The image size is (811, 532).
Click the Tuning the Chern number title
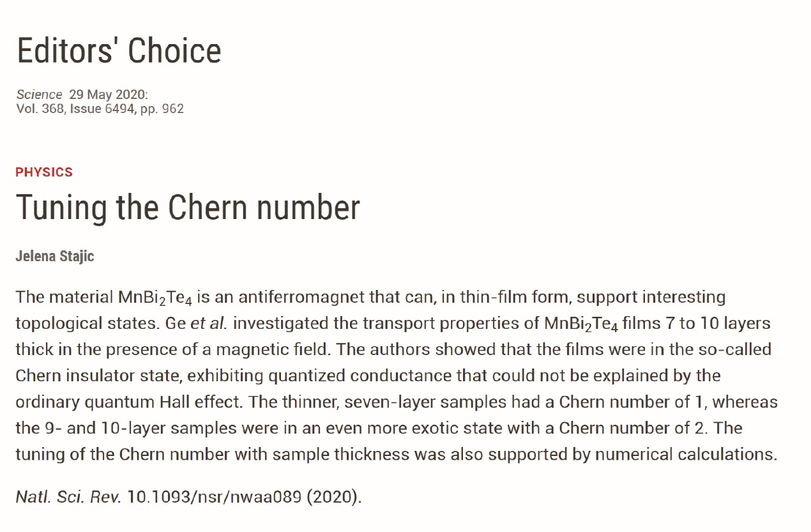188,207
